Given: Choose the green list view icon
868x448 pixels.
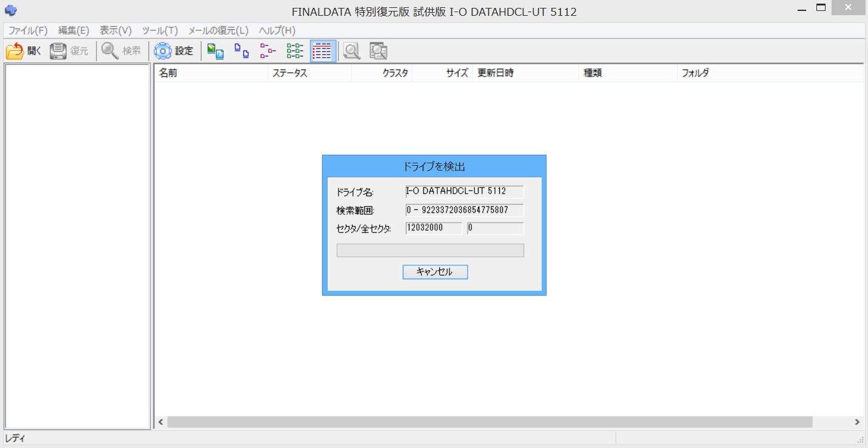Looking at the screenshot, I should 295,52.
